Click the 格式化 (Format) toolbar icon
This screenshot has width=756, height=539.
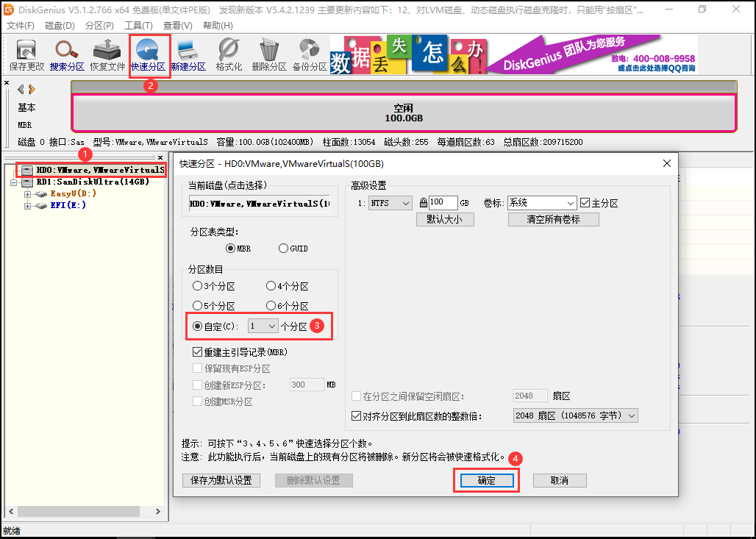click(229, 55)
